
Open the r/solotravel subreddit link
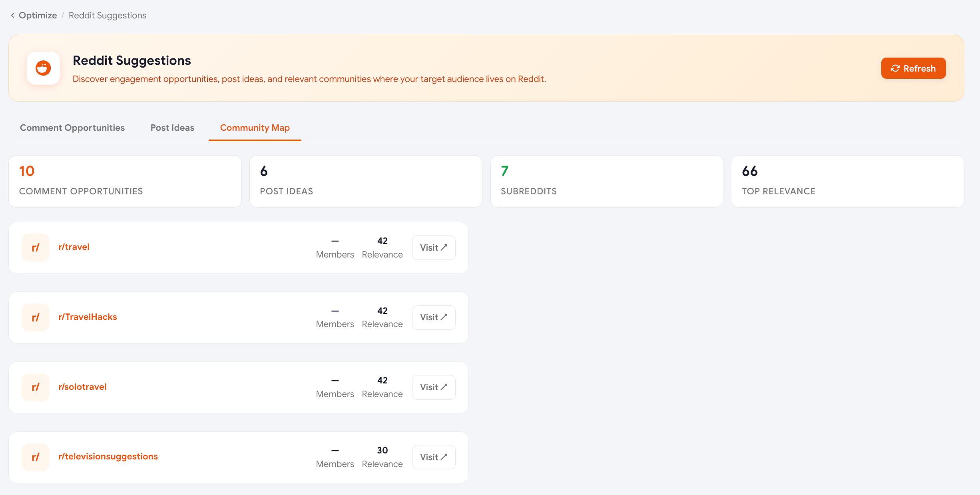(x=82, y=387)
